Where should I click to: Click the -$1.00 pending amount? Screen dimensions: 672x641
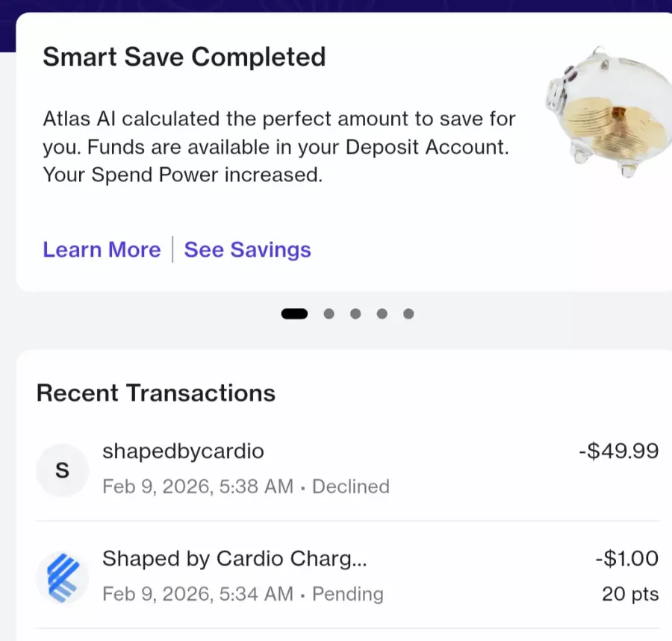(626, 558)
